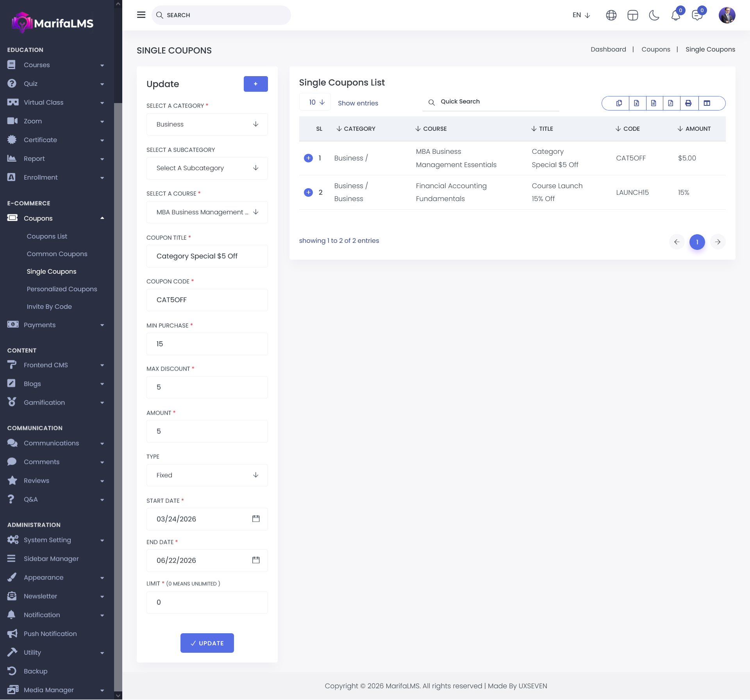
Task: Open column visibility icon
Action: coord(707,103)
